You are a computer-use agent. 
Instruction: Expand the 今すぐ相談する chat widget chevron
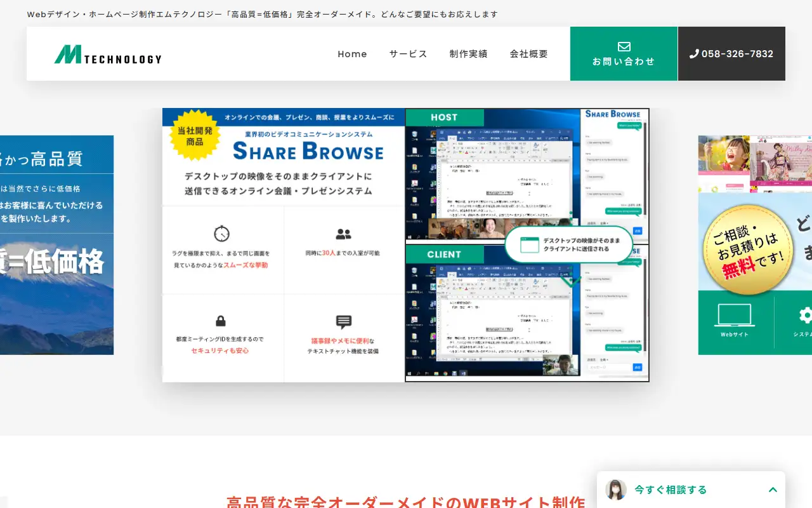click(773, 490)
